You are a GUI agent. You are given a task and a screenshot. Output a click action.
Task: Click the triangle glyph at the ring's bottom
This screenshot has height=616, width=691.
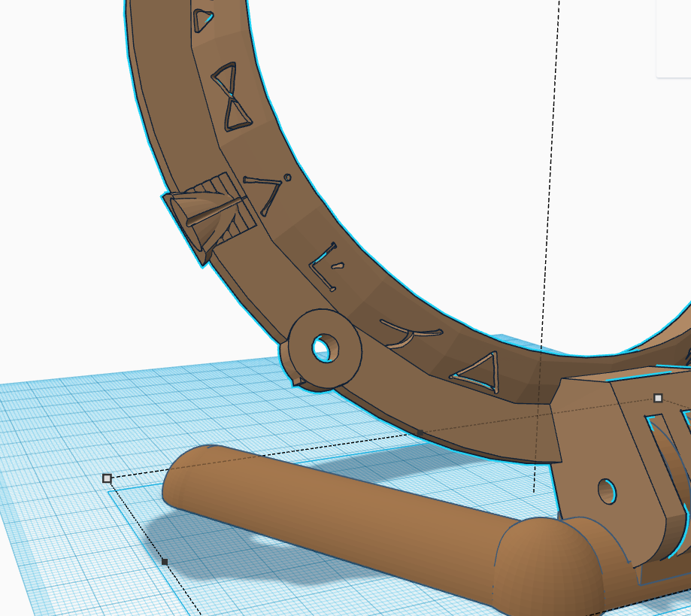coord(476,372)
